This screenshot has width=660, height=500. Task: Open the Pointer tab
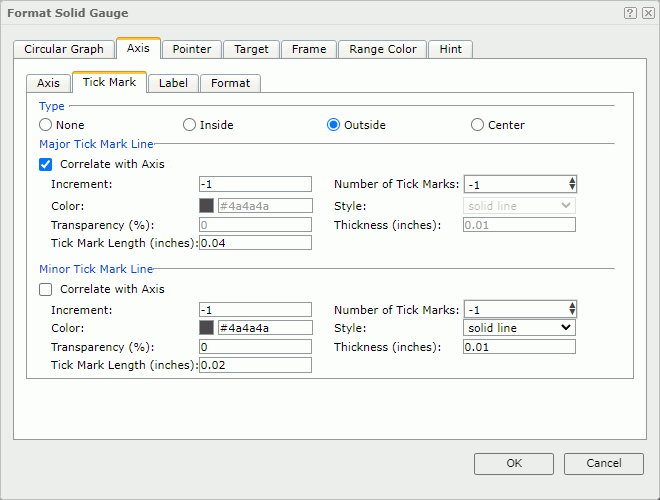click(192, 49)
